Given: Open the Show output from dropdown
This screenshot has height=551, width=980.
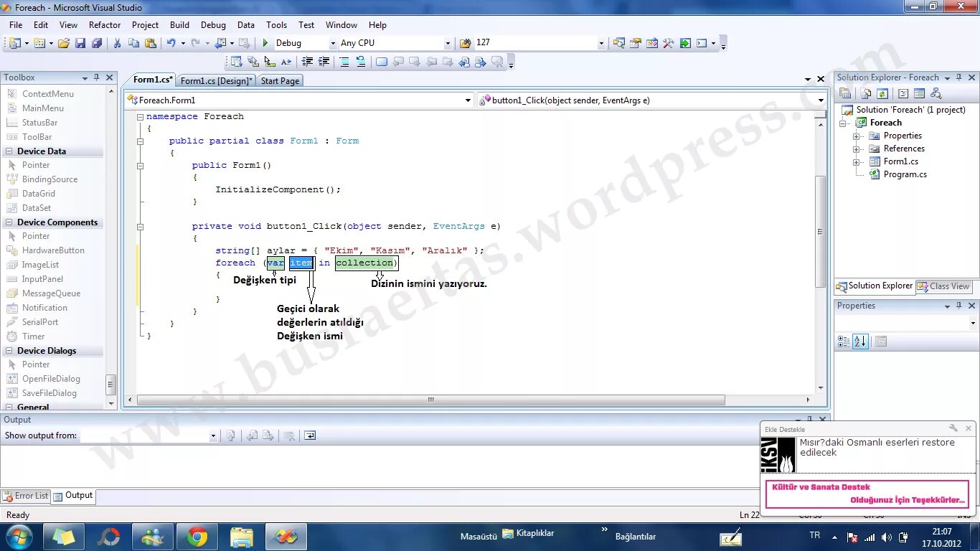Looking at the screenshot, I should tap(213, 435).
